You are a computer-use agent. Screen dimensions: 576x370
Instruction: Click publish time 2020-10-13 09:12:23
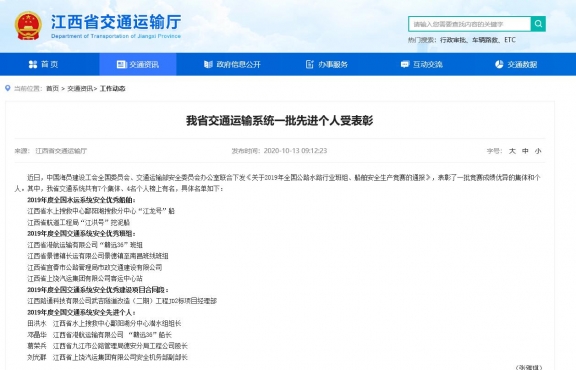point(295,151)
